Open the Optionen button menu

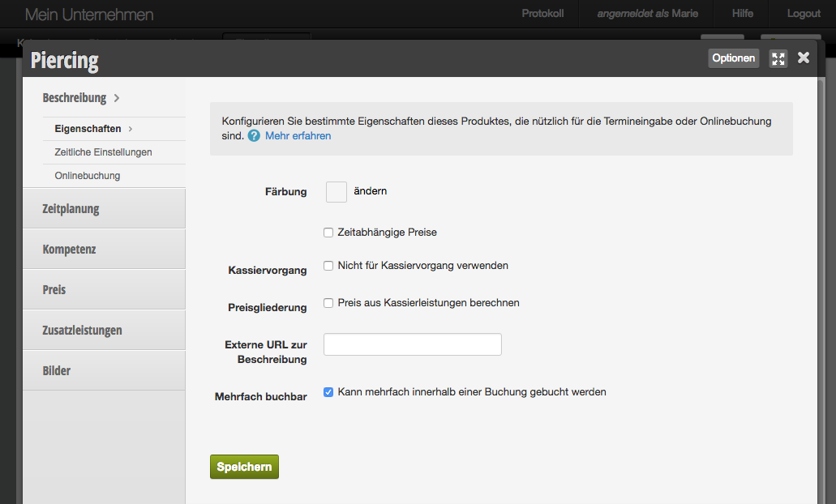[x=733, y=58]
